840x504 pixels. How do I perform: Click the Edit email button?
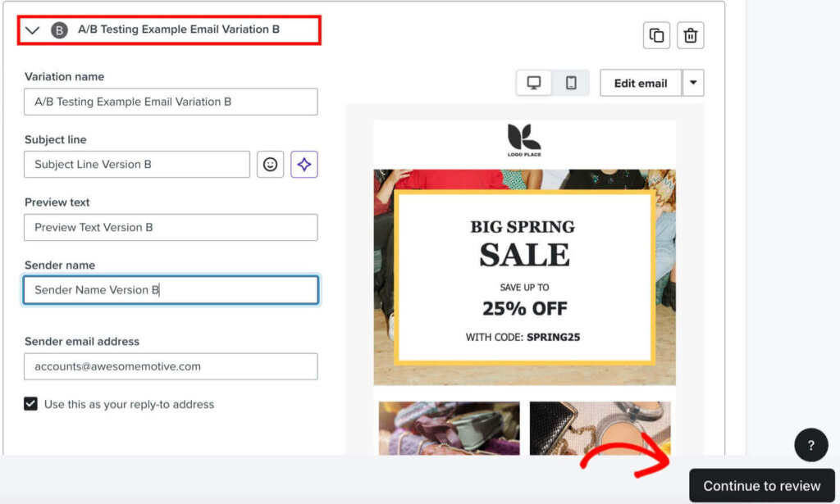click(641, 83)
